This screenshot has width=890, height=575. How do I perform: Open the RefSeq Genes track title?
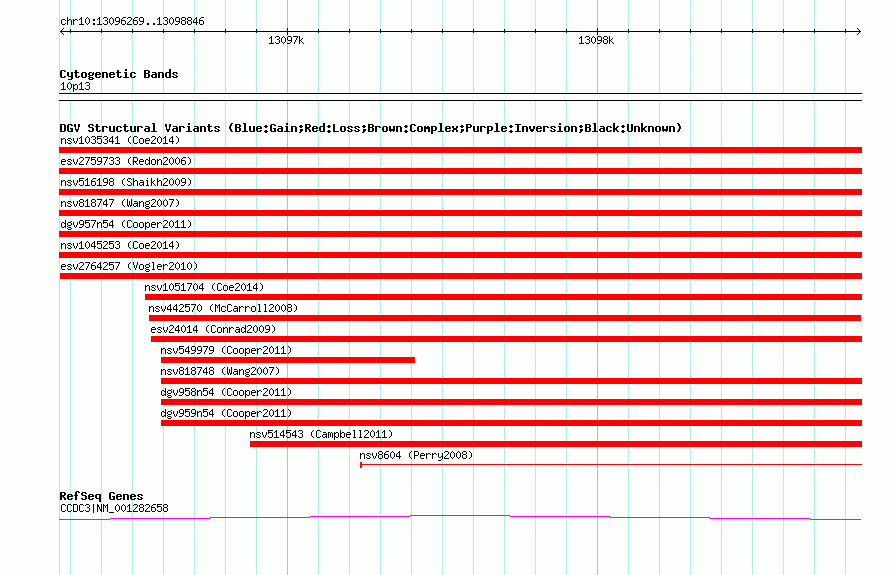[x=101, y=496]
